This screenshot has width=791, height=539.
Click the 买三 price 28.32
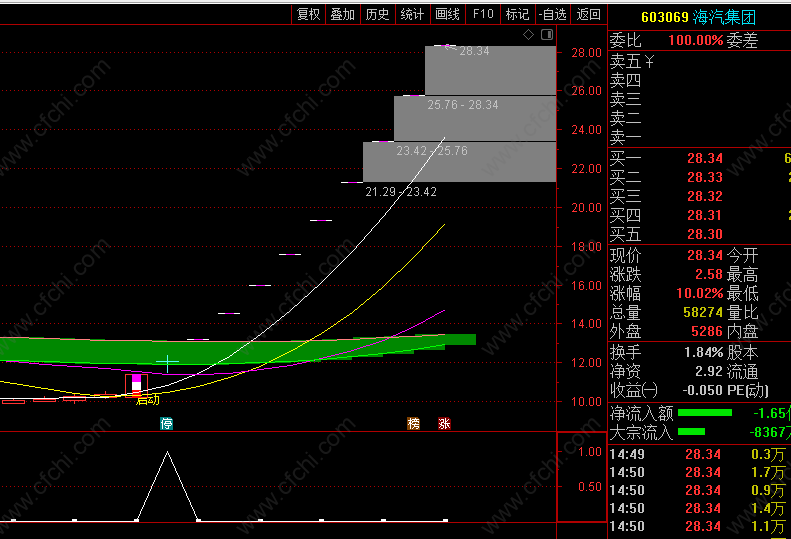coord(705,196)
